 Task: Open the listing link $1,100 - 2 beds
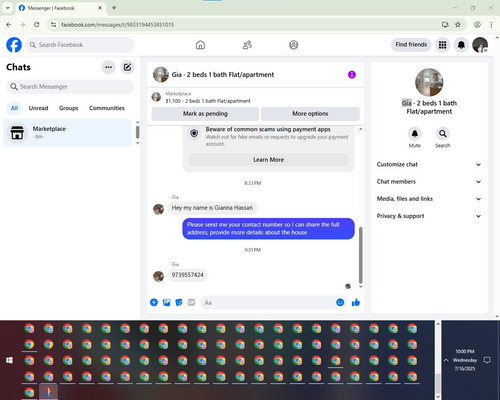coord(208,101)
